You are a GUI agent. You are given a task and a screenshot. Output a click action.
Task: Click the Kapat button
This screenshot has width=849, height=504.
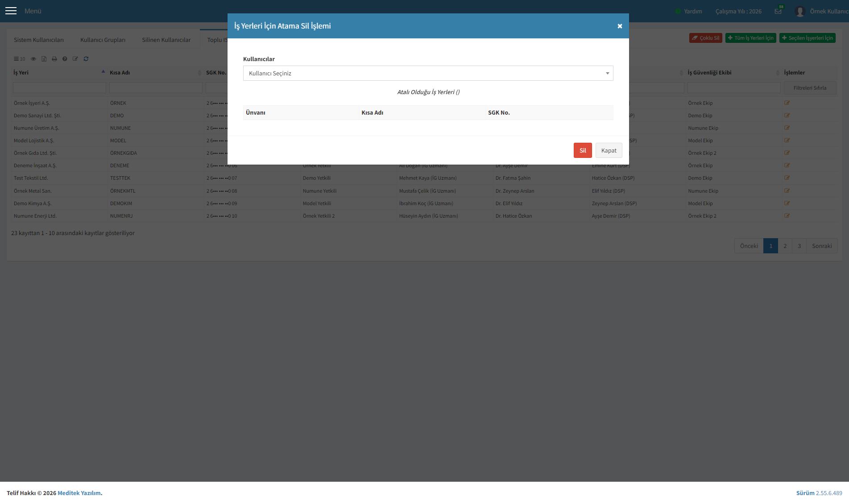[609, 150]
